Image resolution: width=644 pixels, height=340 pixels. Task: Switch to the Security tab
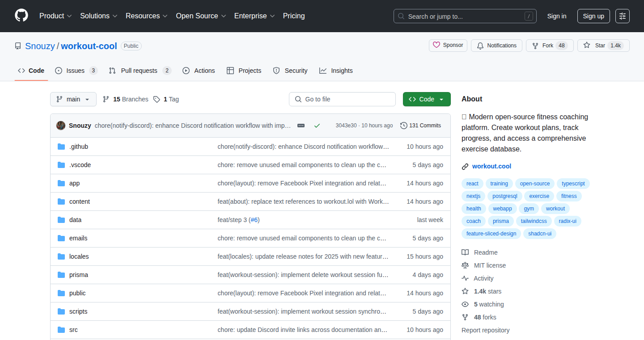tap(290, 71)
